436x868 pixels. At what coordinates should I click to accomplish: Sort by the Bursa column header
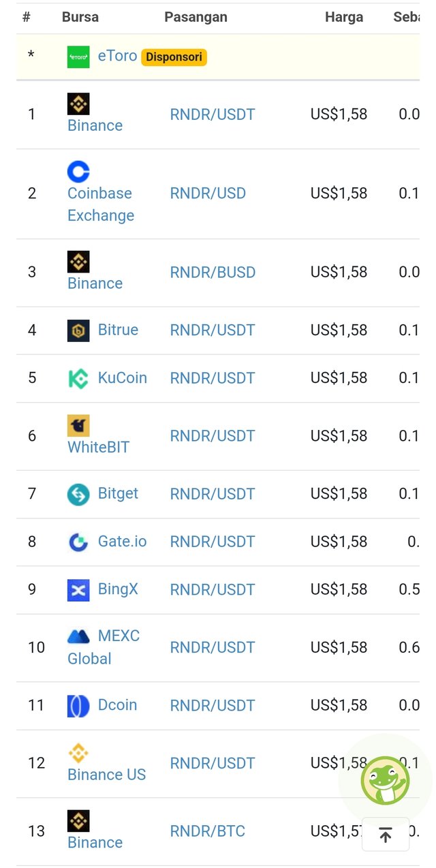coord(80,17)
